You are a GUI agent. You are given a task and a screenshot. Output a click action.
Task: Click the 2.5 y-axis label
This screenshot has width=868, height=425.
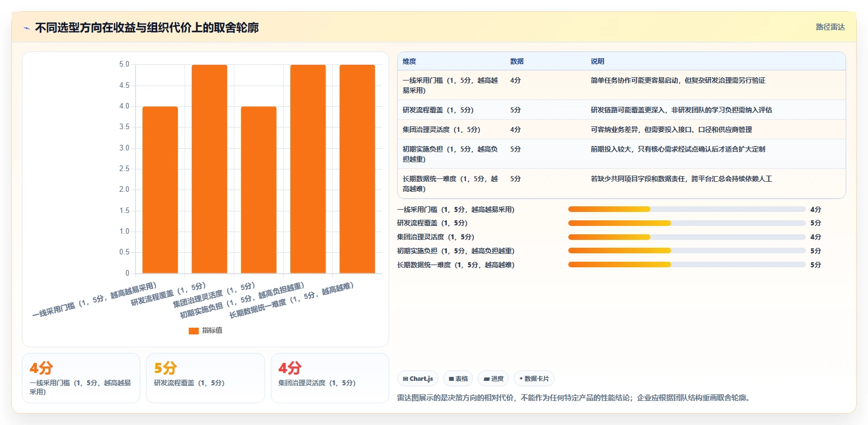124,169
